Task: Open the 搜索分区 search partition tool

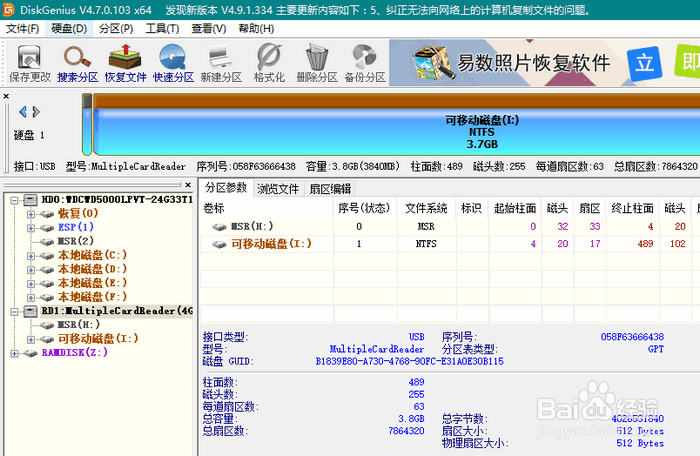Action: pos(78,63)
